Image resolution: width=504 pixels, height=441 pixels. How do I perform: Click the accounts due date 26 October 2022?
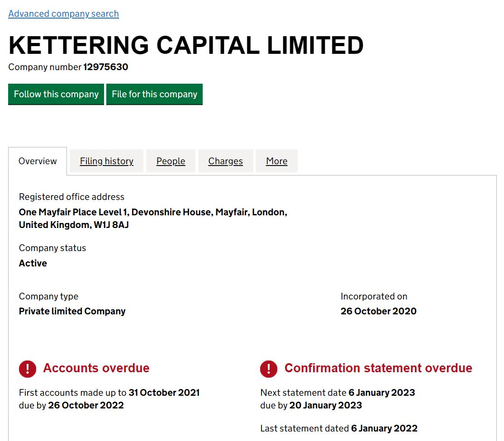click(x=86, y=405)
